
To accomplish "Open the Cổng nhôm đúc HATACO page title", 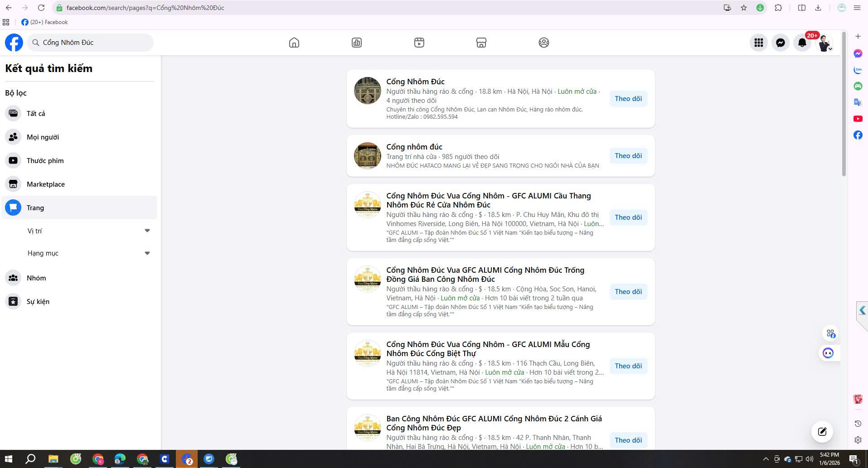I will pos(414,147).
